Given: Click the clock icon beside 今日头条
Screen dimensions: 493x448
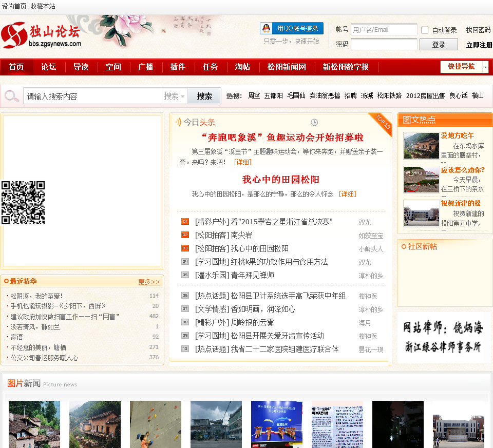Looking at the screenshot, I should point(314,122).
